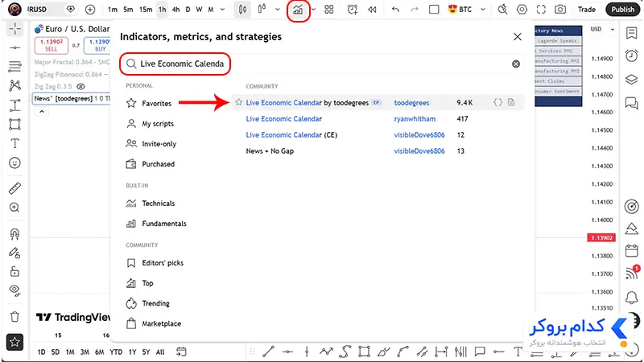The height and width of the screenshot is (362, 644).
Task: Click the 1.13902 SELL button
Action: [x=52, y=45]
